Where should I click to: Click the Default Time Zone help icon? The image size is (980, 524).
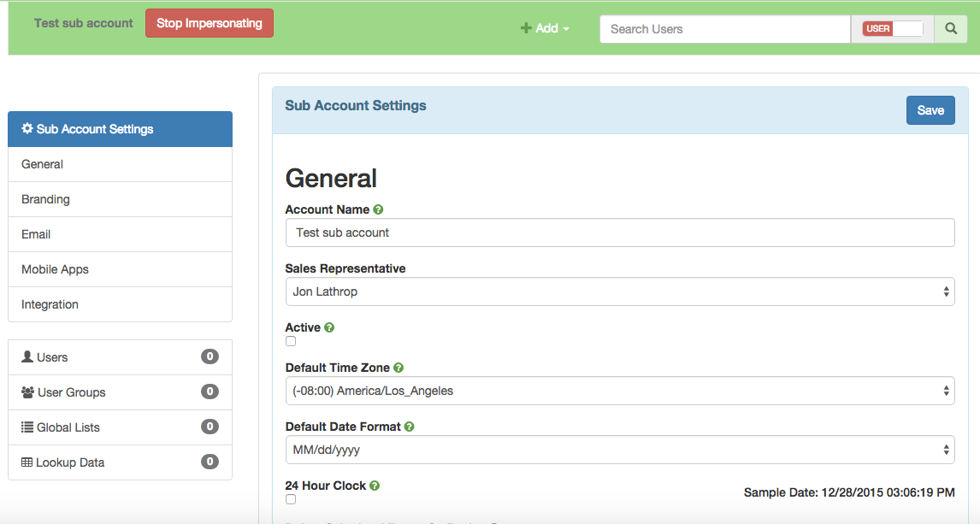(398, 368)
